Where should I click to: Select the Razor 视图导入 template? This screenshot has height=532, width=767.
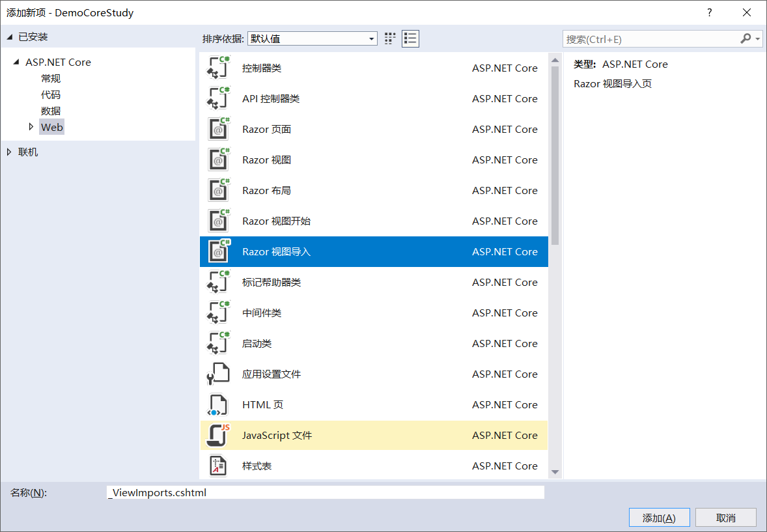coord(374,251)
